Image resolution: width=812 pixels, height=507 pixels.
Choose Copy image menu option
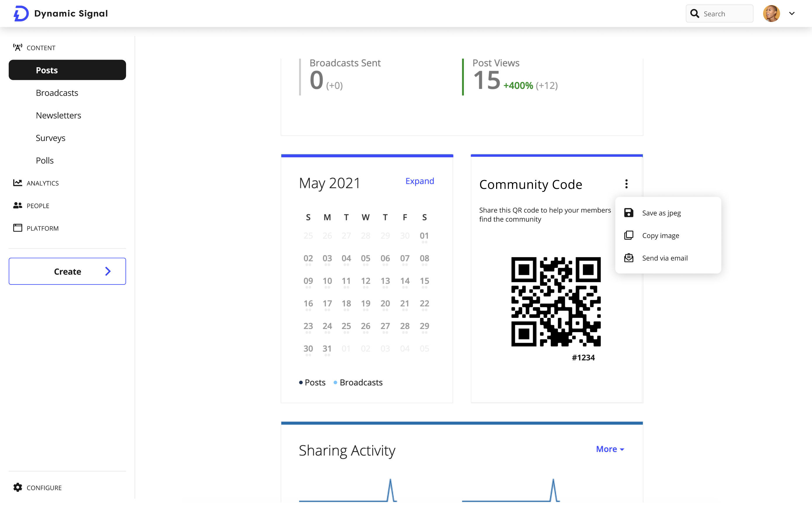click(x=668, y=235)
